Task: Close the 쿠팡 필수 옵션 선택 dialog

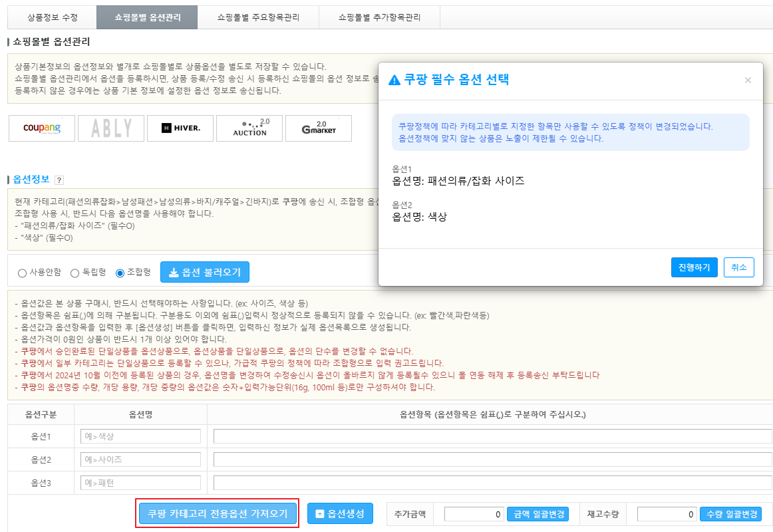Action: point(748,80)
